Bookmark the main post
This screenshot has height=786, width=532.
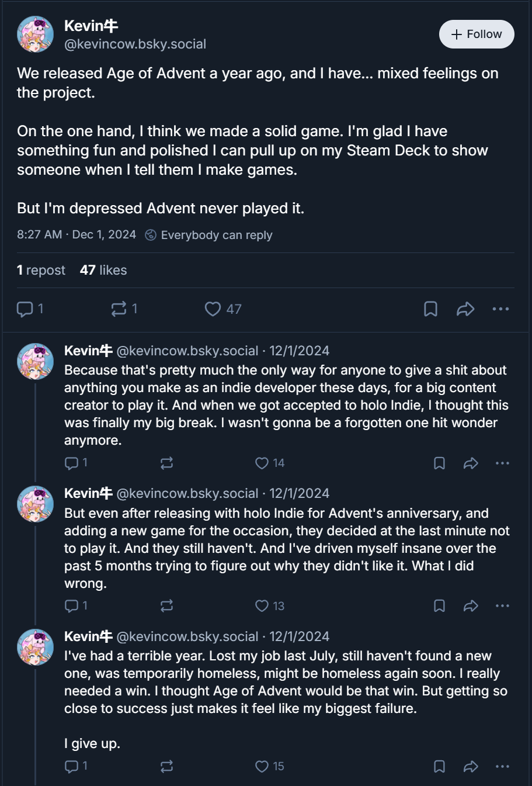tap(430, 309)
